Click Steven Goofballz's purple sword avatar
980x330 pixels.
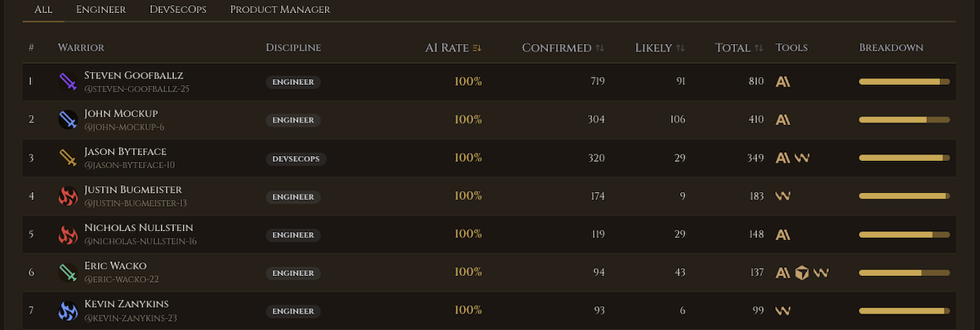[x=68, y=82]
